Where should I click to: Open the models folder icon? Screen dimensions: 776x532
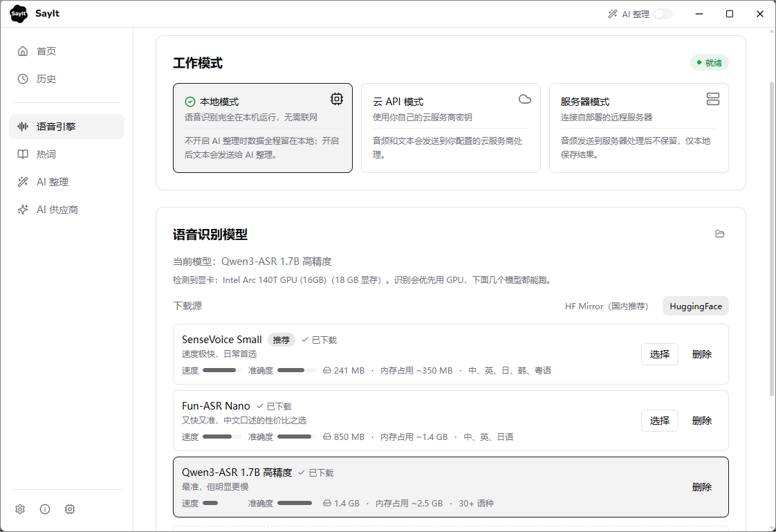719,234
